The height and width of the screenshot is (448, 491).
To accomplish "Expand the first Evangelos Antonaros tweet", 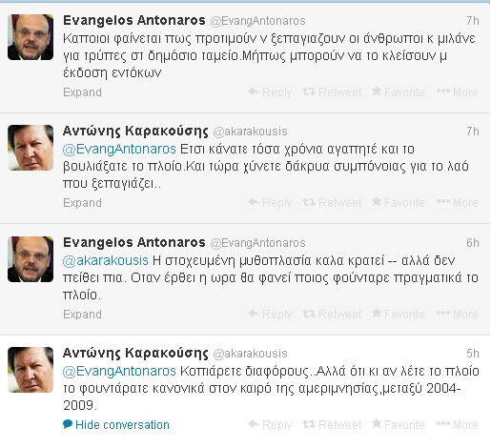I will point(82,92).
